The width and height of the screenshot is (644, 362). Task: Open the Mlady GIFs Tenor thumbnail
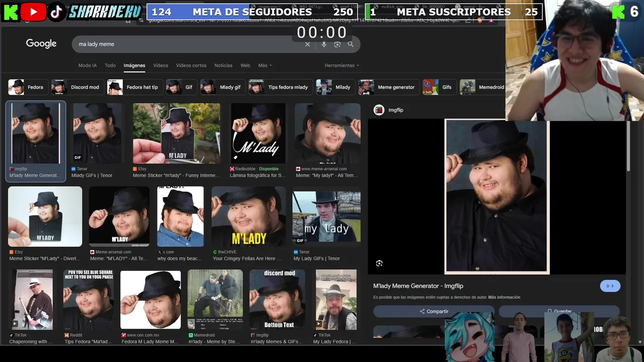click(97, 133)
